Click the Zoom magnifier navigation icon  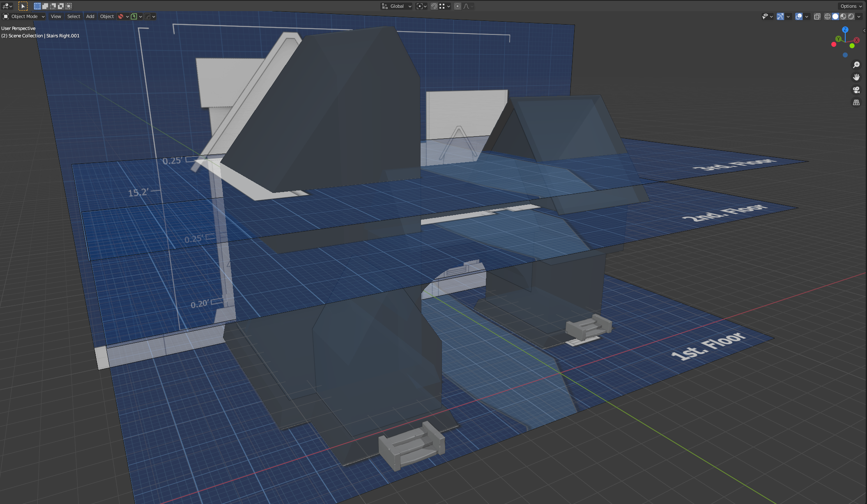pyautogui.click(x=856, y=65)
